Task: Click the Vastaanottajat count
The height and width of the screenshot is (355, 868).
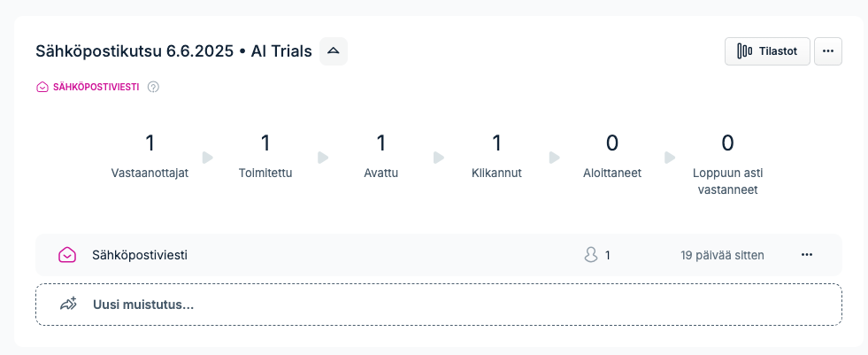Action: (x=150, y=143)
